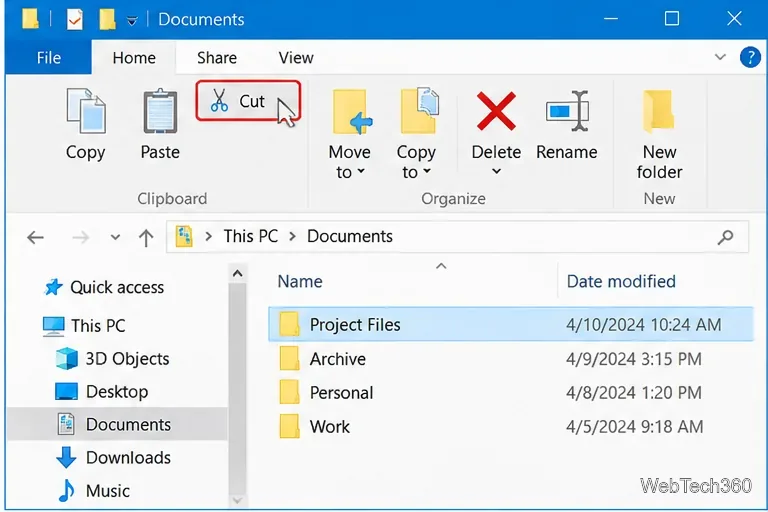Select Quick access in navigation pane
The image size is (768, 512).
117,287
